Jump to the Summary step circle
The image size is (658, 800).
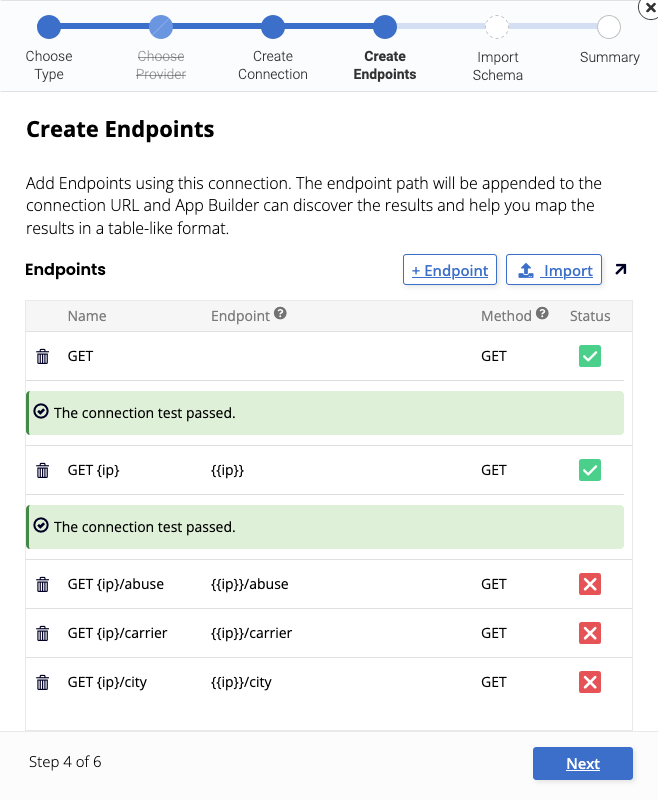(x=609, y=27)
